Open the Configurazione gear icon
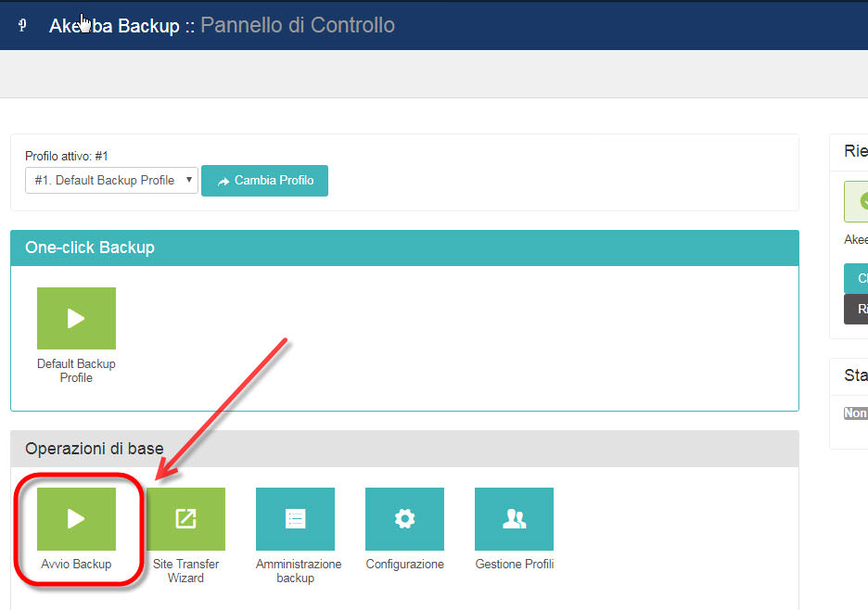Screen dimensions: 868x610 pyautogui.click(x=404, y=518)
